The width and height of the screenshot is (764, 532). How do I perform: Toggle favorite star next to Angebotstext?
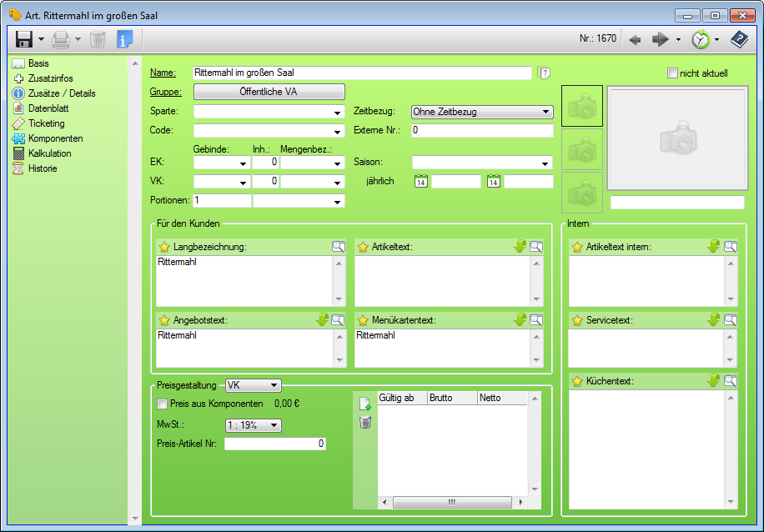[164, 320]
